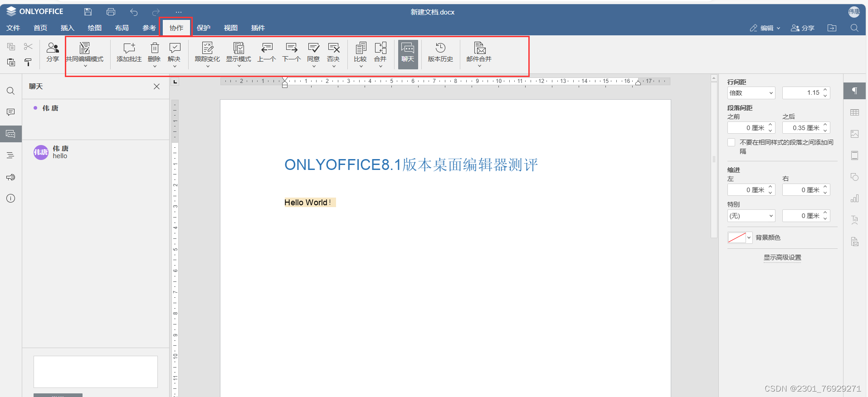The image size is (868, 397).
Task: Open the search icon in left sidebar
Action: point(11,91)
